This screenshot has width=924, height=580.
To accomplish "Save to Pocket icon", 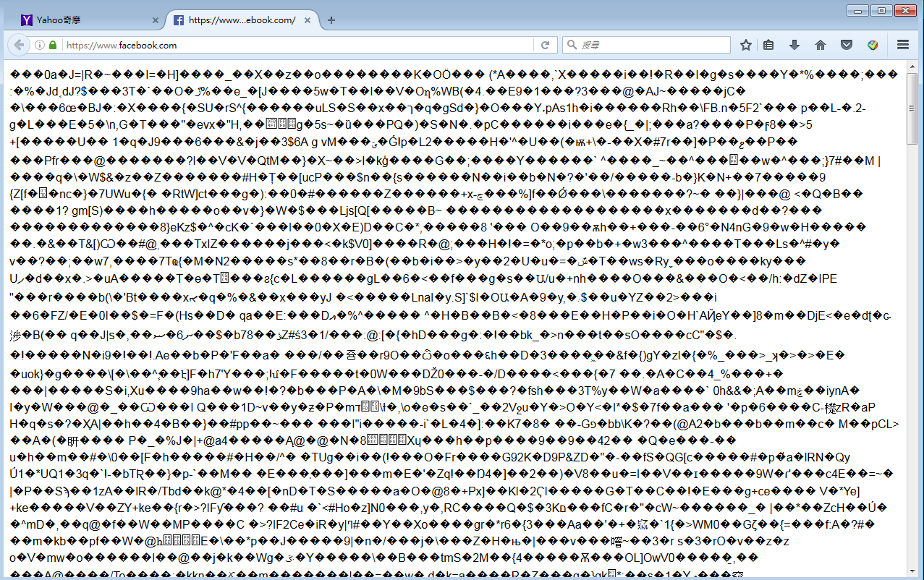I will coord(846,45).
